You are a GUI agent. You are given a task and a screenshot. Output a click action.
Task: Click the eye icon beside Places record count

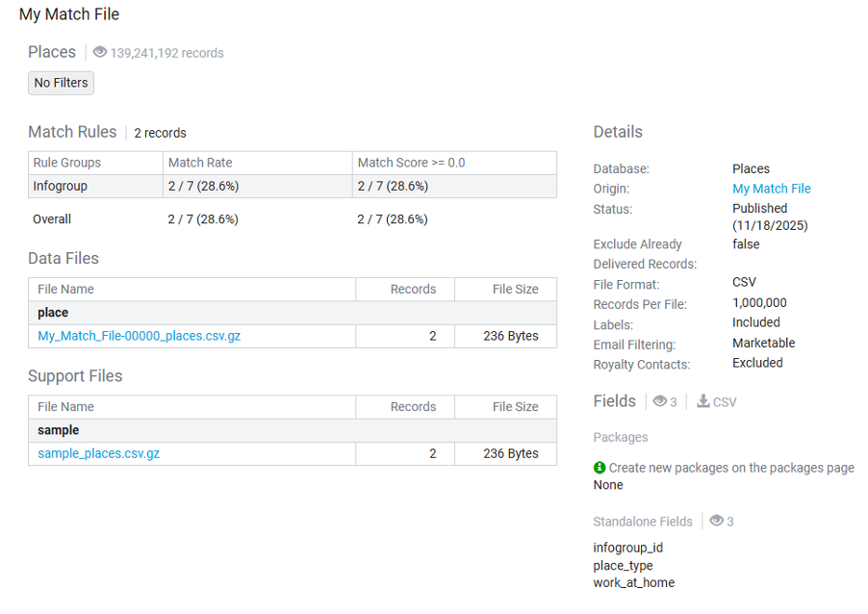click(x=99, y=53)
